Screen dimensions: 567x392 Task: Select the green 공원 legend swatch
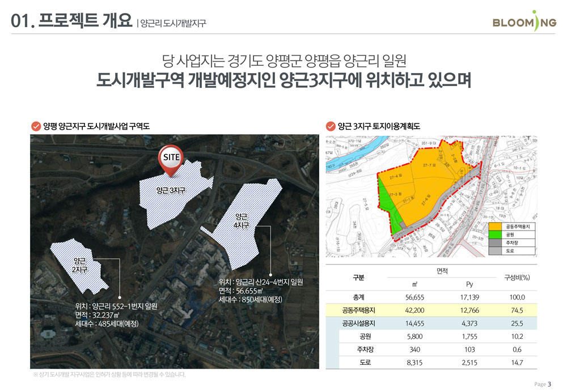pos(495,234)
